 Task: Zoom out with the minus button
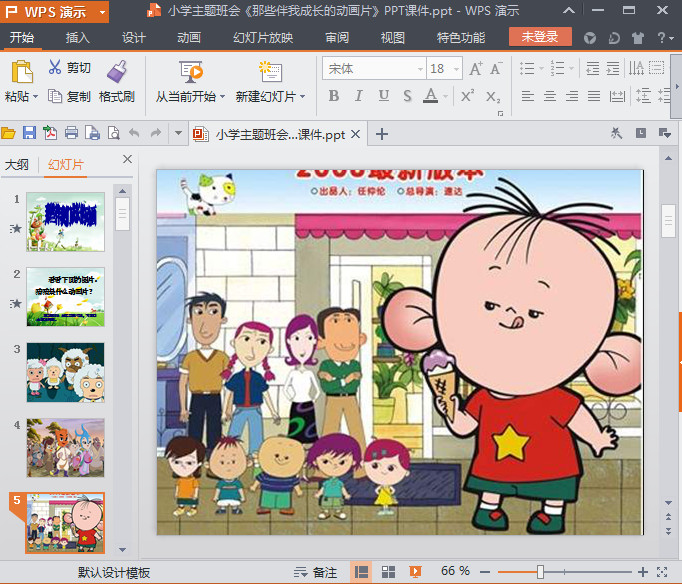[485, 572]
